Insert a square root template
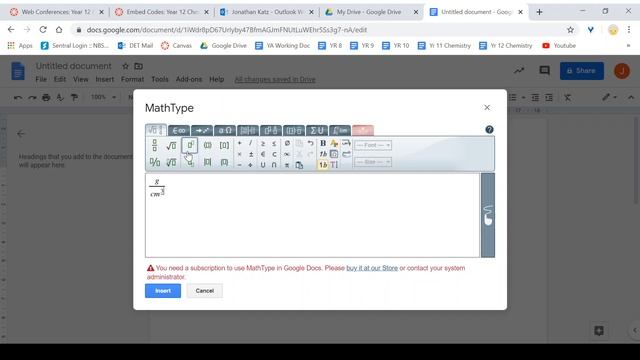The image size is (640, 360). click(171, 145)
